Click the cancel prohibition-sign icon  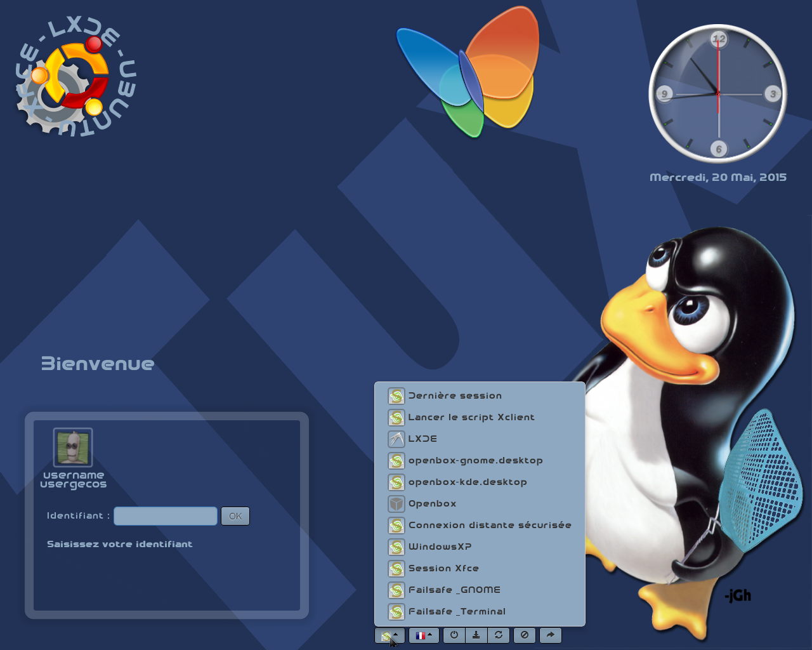pyautogui.click(x=525, y=635)
